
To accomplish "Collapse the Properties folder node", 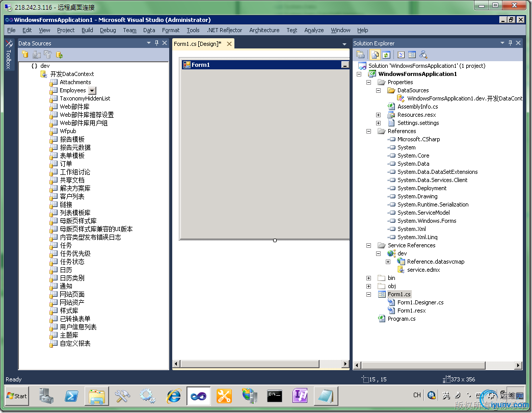I will tap(369, 82).
